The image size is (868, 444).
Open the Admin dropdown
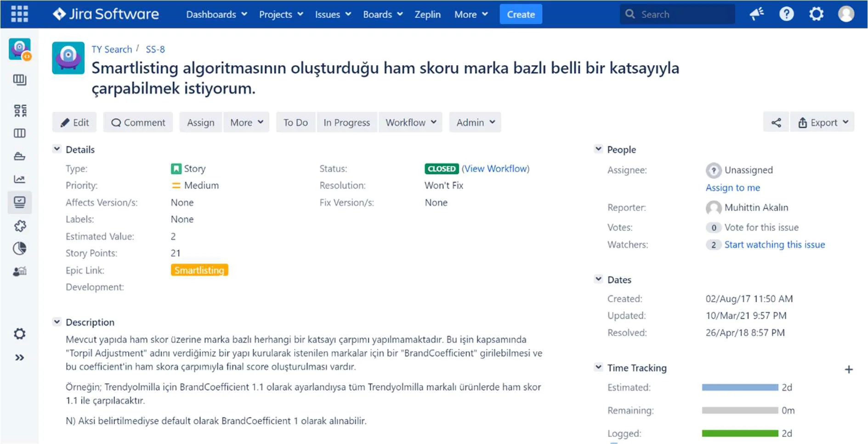click(x=475, y=123)
